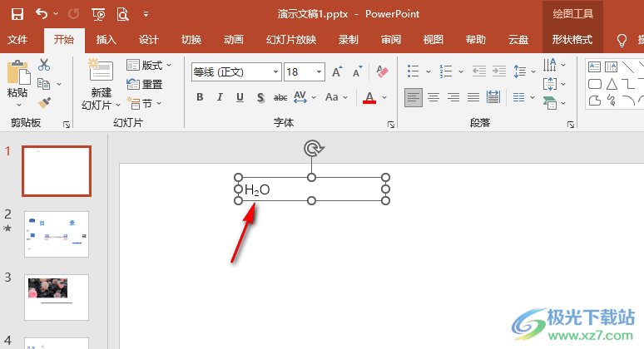Align text right

tap(453, 97)
